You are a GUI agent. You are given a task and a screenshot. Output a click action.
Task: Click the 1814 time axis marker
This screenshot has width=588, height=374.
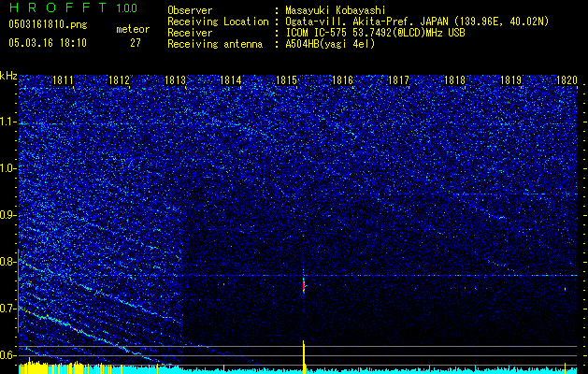tap(231, 79)
